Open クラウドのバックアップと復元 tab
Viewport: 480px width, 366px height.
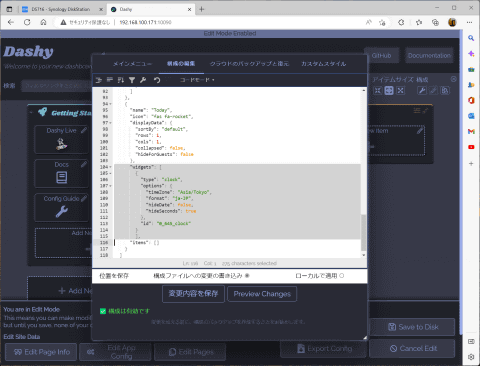(249, 64)
